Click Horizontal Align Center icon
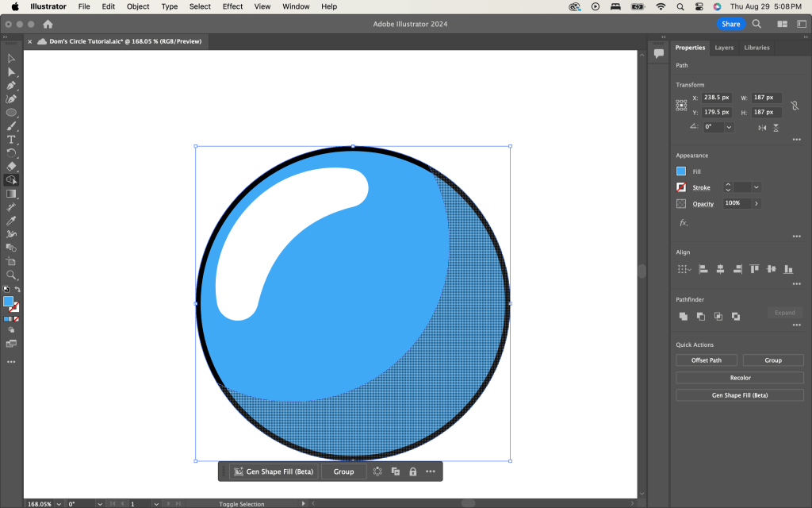Image resolution: width=812 pixels, height=508 pixels. point(721,269)
